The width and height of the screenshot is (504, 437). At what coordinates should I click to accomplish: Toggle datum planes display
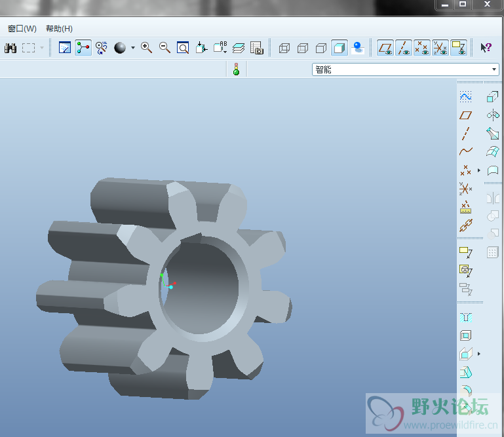[385, 48]
